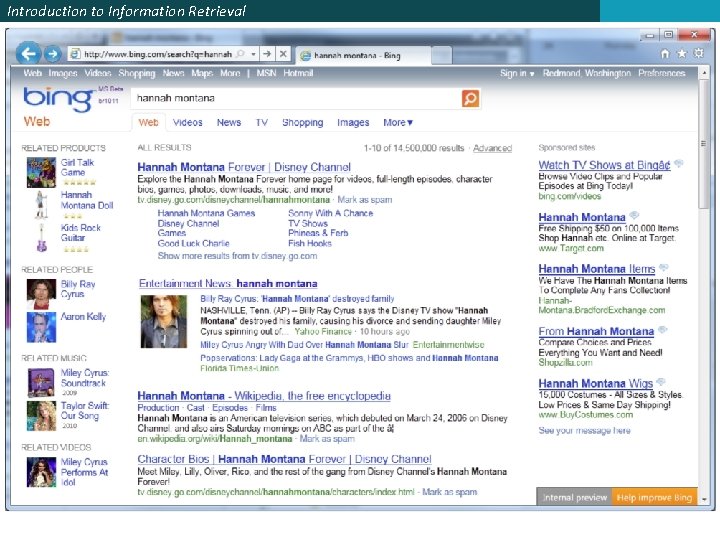
Task: Click the ad feedback icon next to Hannah Montana Wigs
Action: 661,382
